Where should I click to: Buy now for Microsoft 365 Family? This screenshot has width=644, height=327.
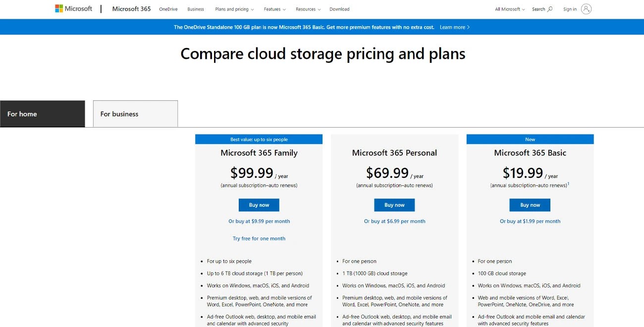(x=259, y=205)
